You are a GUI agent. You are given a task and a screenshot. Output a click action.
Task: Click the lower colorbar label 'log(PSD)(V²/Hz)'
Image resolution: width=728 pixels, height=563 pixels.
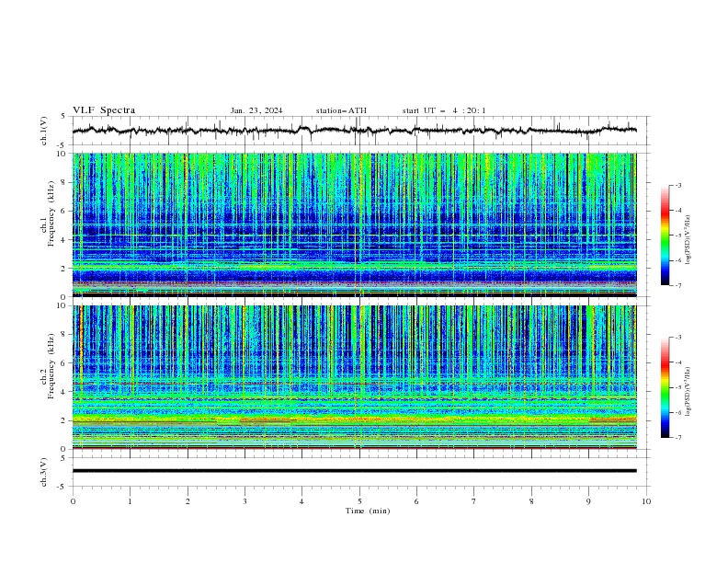688,392
